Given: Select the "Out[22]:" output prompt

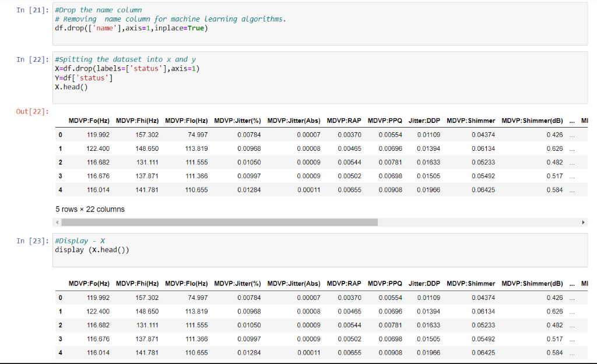Looking at the screenshot, I should [33, 112].
